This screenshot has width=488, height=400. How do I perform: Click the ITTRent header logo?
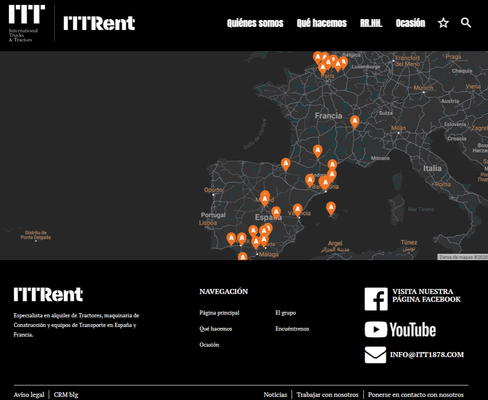[x=99, y=23]
